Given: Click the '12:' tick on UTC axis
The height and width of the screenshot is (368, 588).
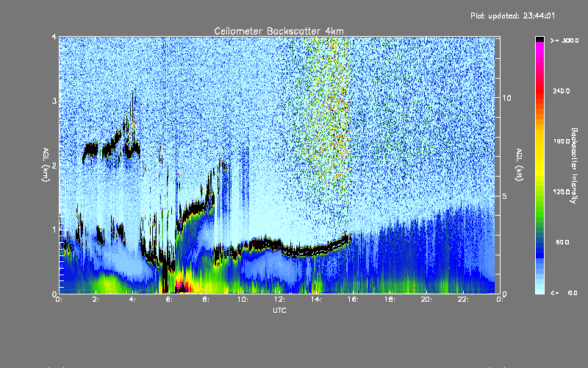Looking at the screenshot, I should (279, 300).
